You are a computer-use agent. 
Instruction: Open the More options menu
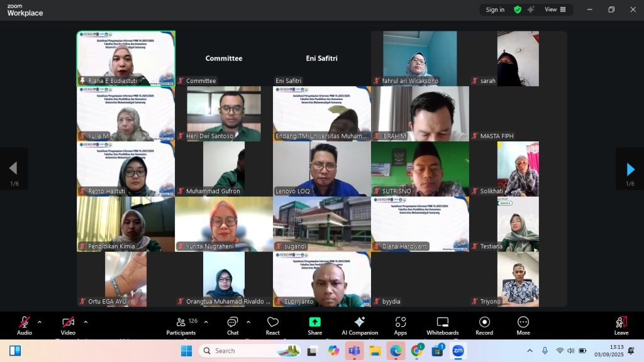(x=523, y=326)
